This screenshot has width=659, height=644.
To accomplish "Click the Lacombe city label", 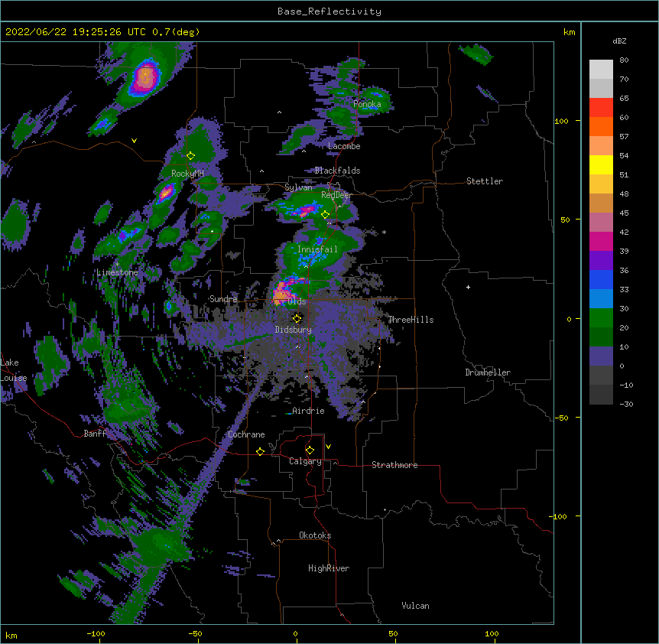I will [x=344, y=146].
